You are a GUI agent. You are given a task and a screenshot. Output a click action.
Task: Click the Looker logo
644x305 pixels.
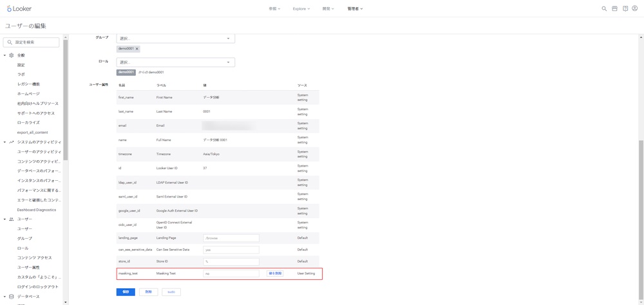coord(18,8)
